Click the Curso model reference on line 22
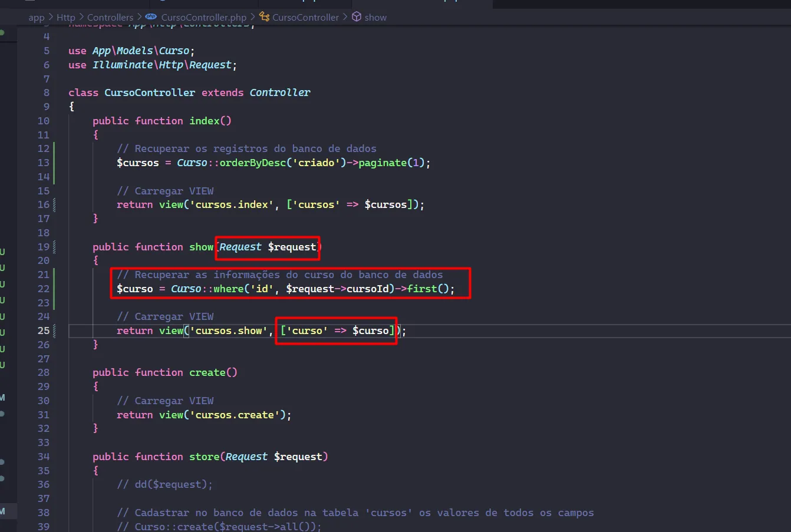The width and height of the screenshot is (791, 532). tap(186, 289)
